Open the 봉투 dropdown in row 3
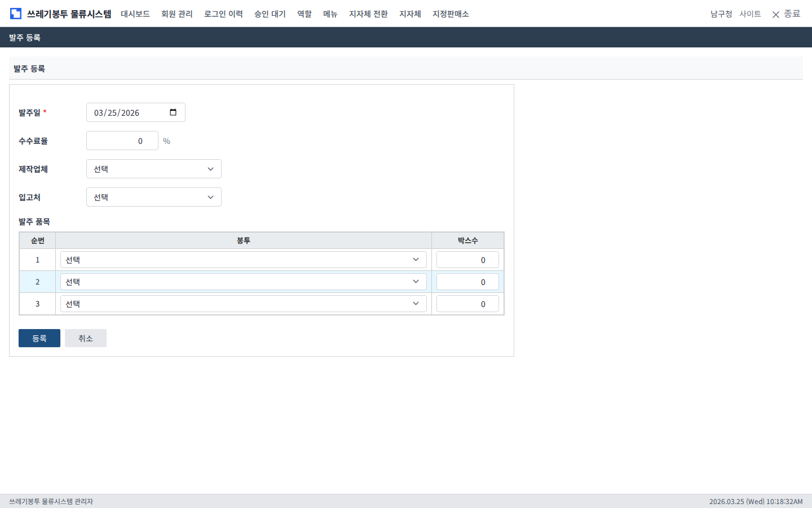Screen dimensions: 812x508 243,304
